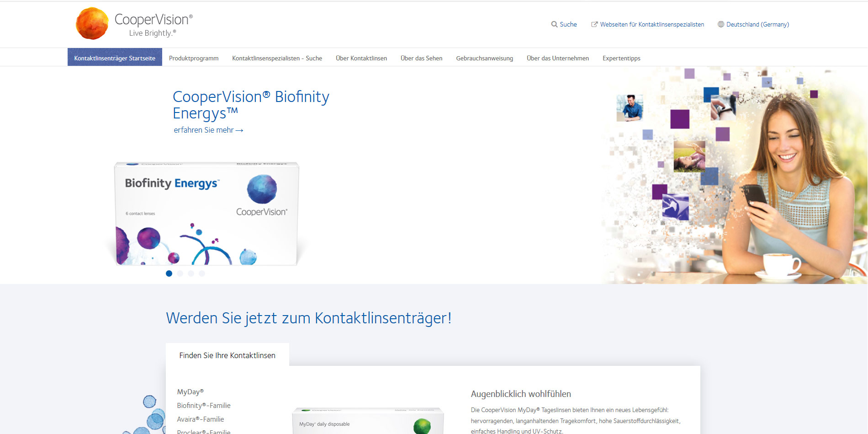The image size is (868, 434).
Task: Open Über das Sehen menu
Action: (421, 58)
